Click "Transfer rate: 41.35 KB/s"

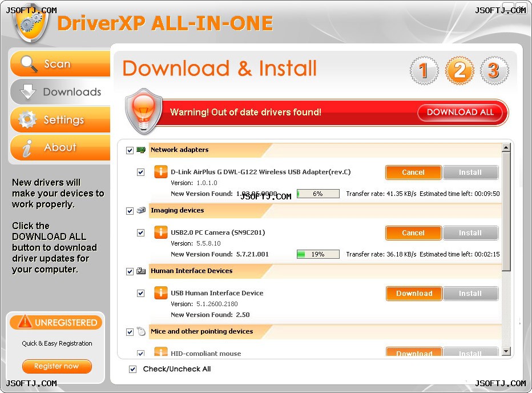381,194
